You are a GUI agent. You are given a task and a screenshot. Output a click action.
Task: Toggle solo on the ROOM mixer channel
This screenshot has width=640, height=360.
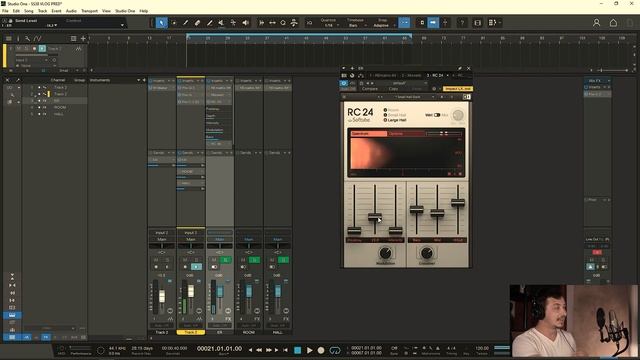click(255, 260)
